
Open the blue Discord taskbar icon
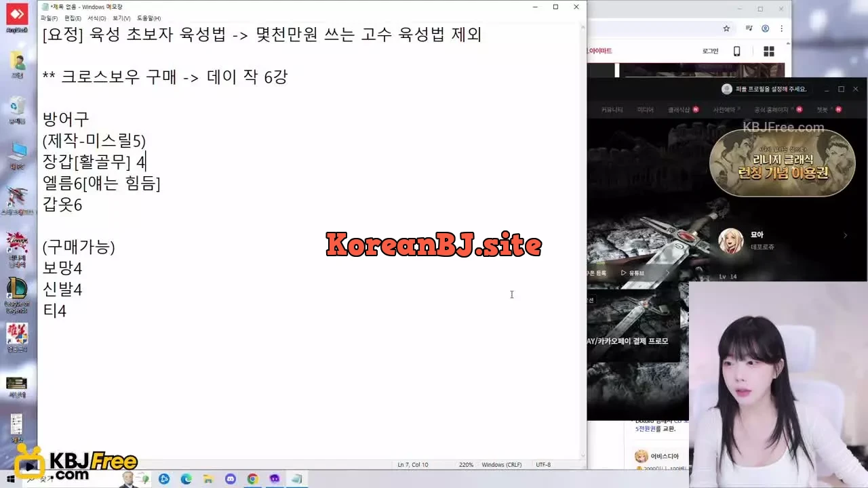point(230,479)
